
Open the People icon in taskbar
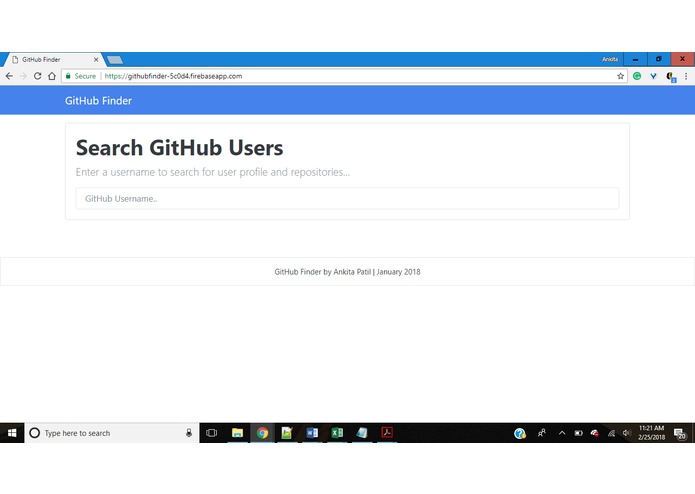pyautogui.click(x=542, y=433)
